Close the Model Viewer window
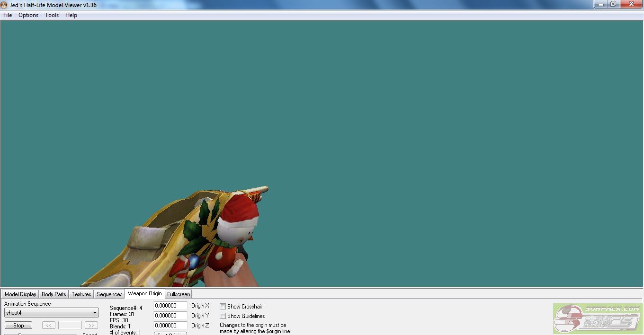The width and height of the screenshot is (644, 335). click(x=631, y=4)
